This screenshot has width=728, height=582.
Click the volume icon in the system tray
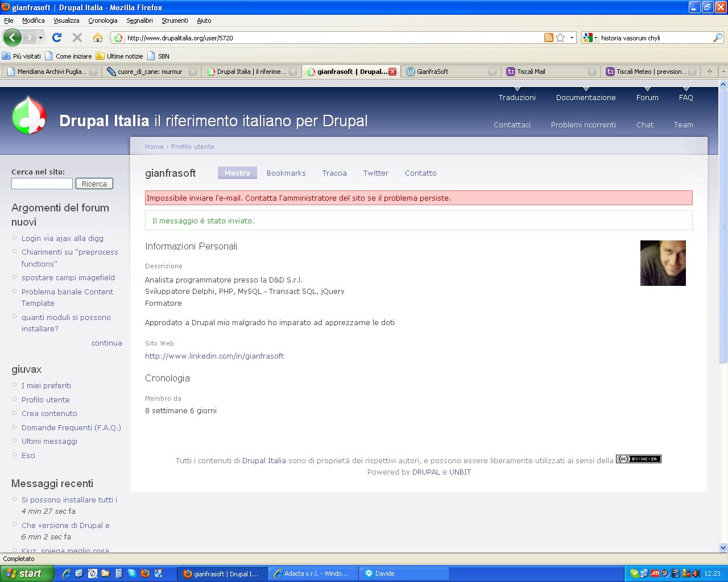696,573
